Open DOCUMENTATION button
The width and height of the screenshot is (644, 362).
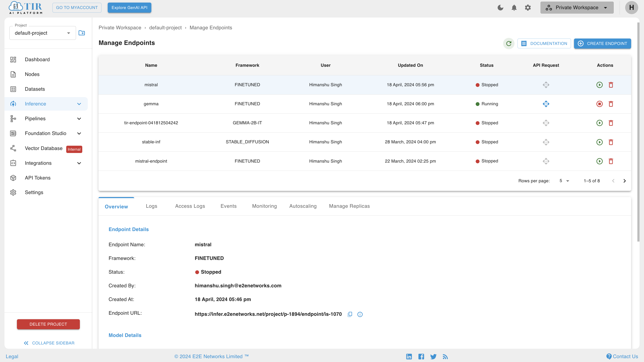coord(544,43)
